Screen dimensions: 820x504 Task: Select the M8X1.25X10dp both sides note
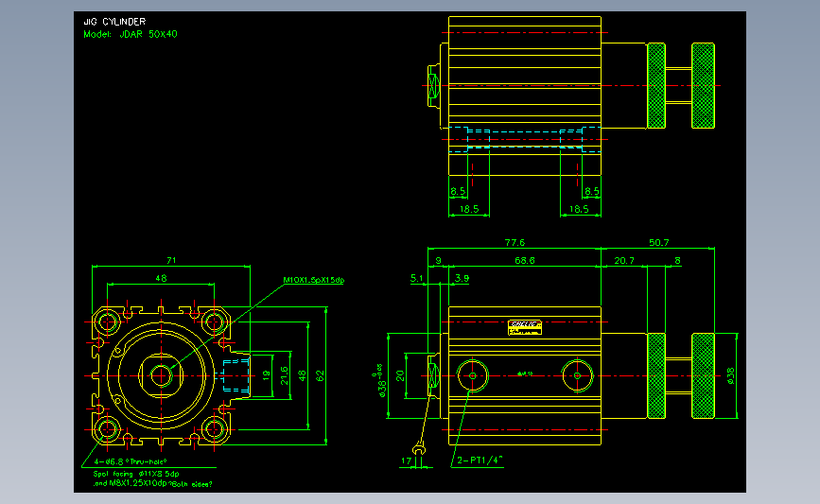152,484
